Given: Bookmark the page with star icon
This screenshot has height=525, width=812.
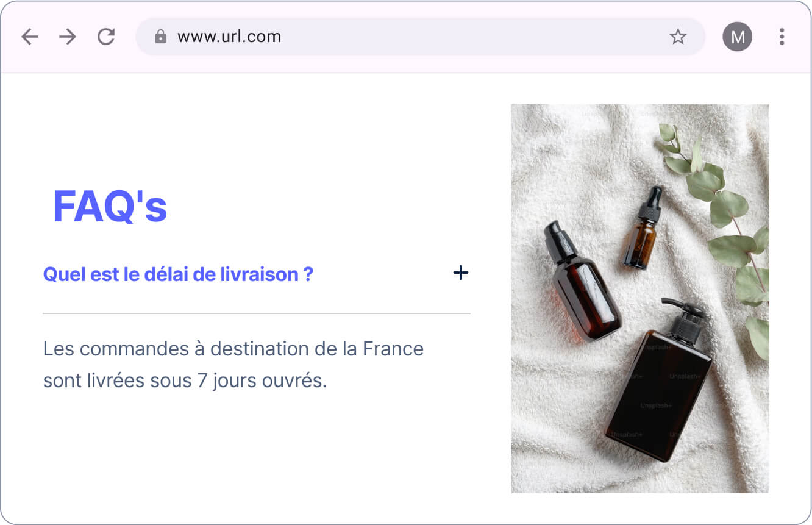Looking at the screenshot, I should (x=678, y=37).
